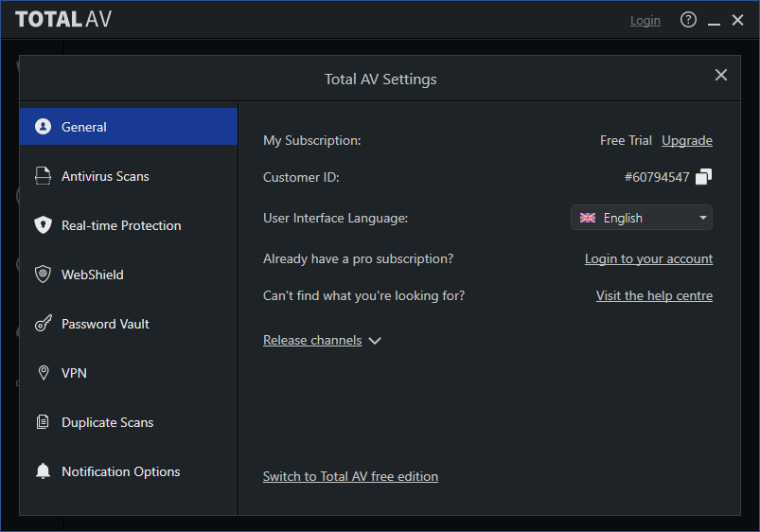Click the User Interface Language label

[335, 218]
